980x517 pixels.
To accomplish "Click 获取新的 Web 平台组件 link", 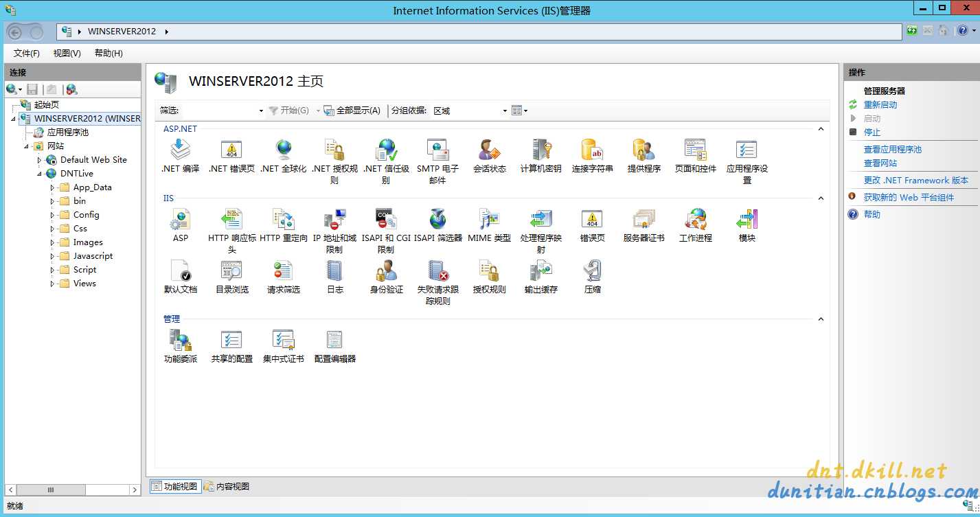I will coord(908,198).
